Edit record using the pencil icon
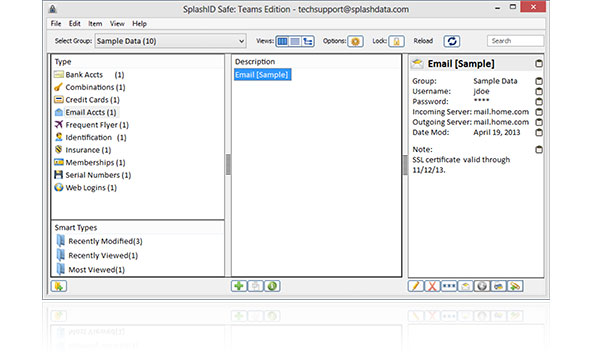 [416, 286]
